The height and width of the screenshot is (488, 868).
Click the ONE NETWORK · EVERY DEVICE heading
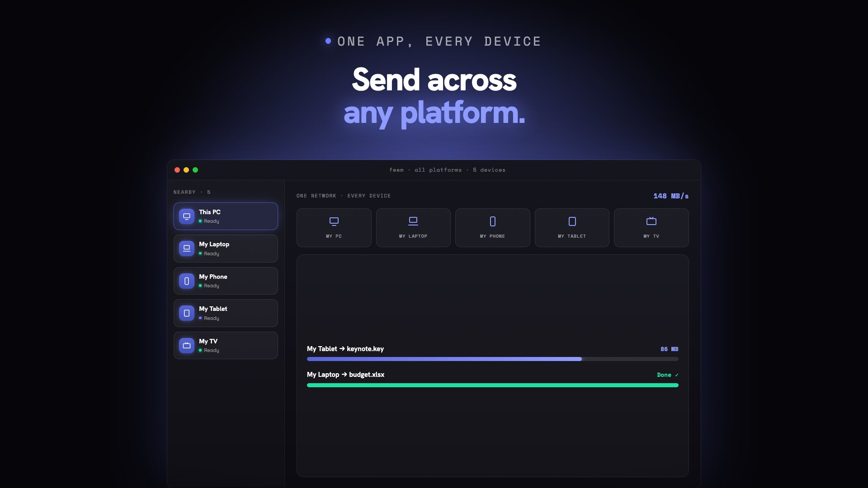(x=344, y=196)
